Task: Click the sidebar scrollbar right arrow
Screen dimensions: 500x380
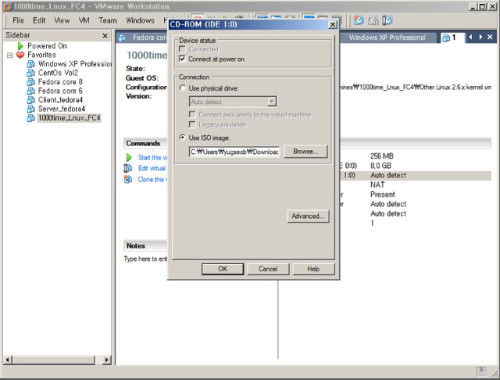Action: 107,359
